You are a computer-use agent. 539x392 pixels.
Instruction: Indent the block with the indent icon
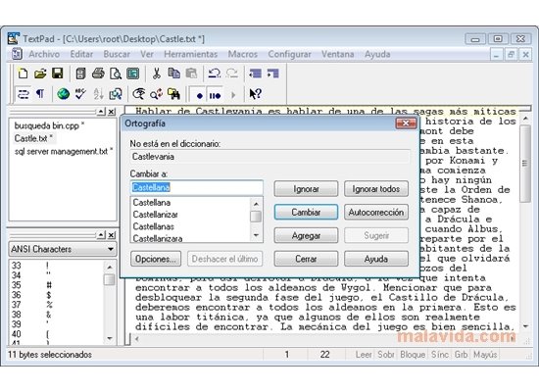pyautogui.click(x=273, y=73)
